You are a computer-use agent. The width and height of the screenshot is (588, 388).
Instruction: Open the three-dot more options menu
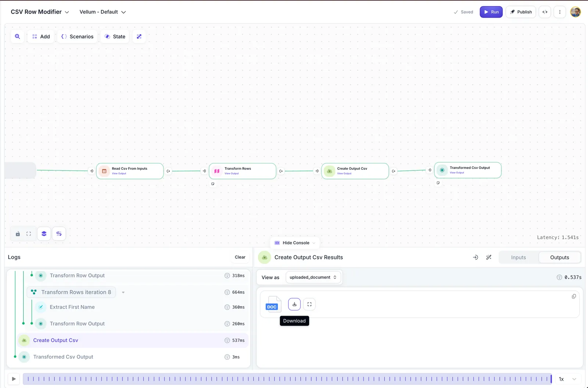click(x=560, y=12)
